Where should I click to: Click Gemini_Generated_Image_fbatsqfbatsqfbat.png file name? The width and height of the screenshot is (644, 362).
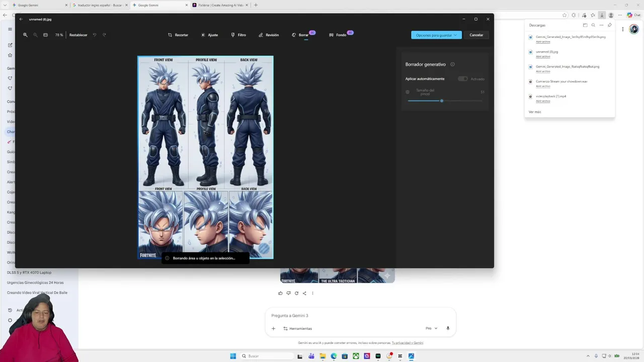(568, 66)
